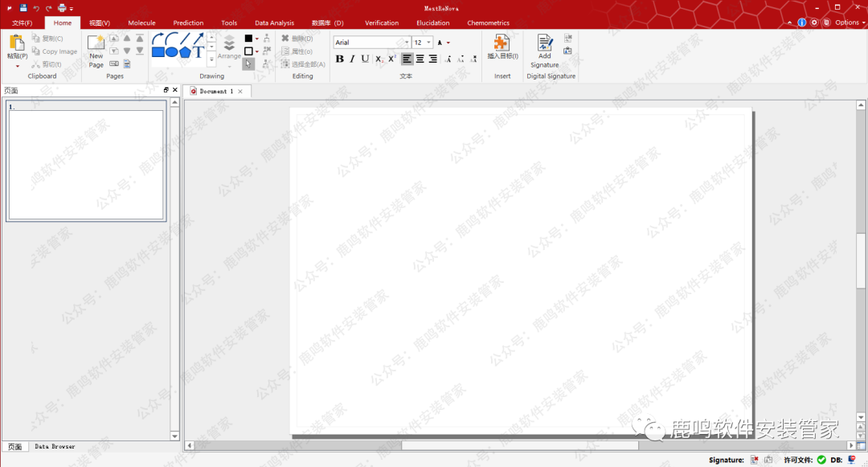Toggle italic text formatting
The height and width of the screenshot is (467, 868).
[352, 59]
